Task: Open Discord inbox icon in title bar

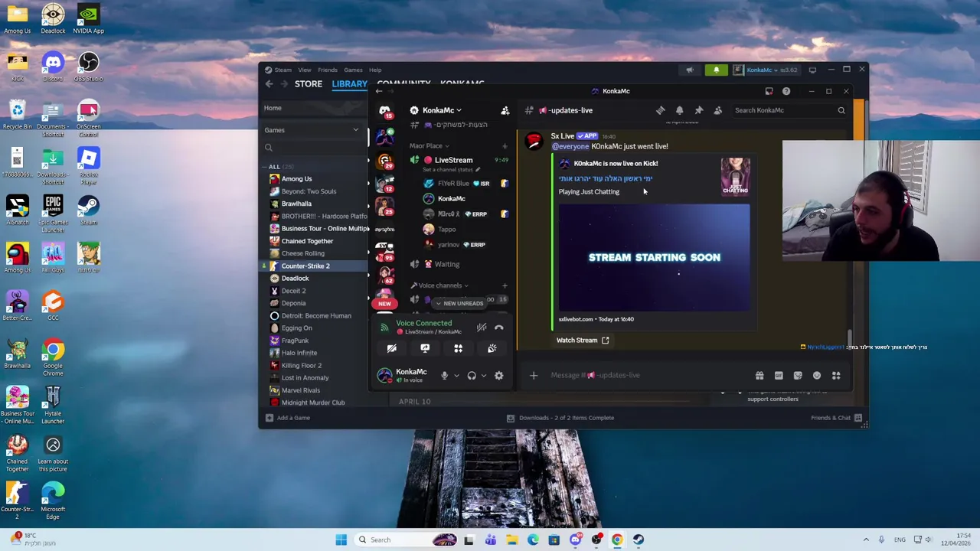Action: (x=769, y=91)
